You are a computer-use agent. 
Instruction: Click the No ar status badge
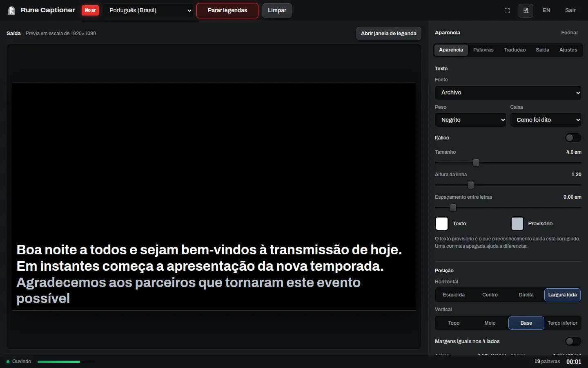click(90, 10)
